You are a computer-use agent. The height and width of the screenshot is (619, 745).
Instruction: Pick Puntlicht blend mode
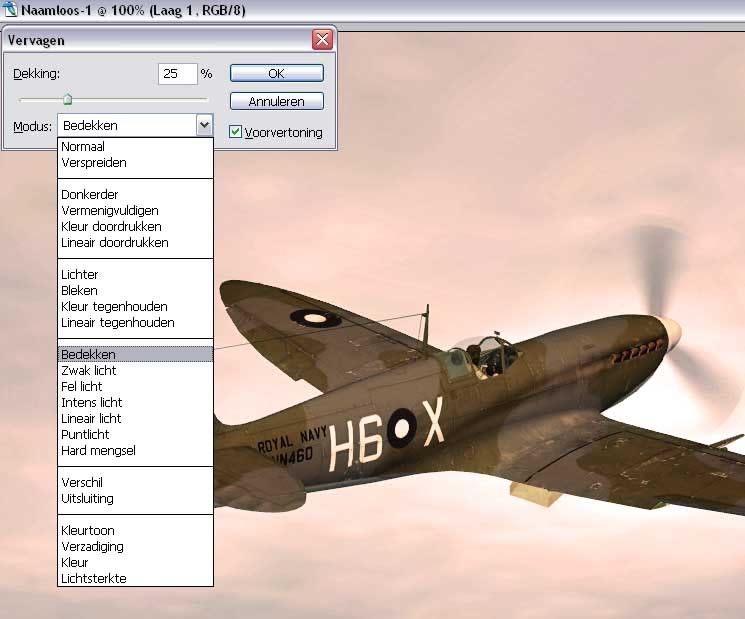135,434
